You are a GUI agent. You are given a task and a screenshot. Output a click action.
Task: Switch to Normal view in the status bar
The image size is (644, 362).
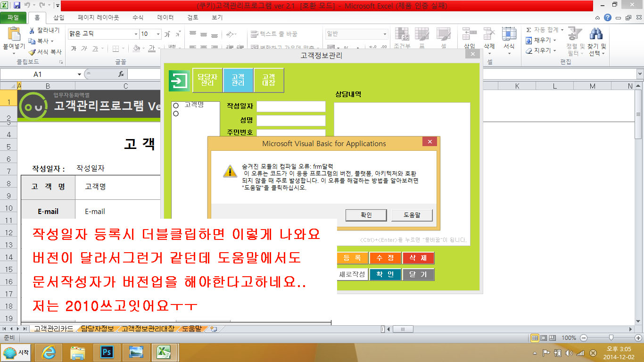pos(535,338)
